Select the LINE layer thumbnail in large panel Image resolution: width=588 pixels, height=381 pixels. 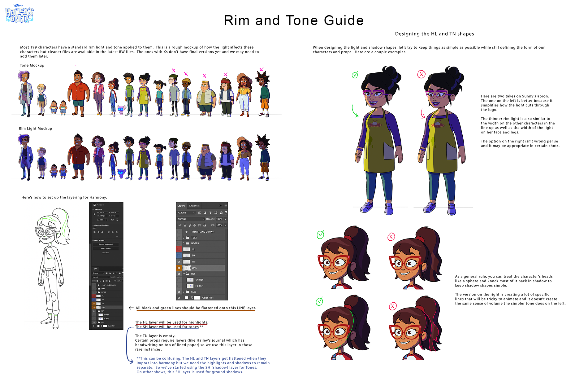[186, 268]
